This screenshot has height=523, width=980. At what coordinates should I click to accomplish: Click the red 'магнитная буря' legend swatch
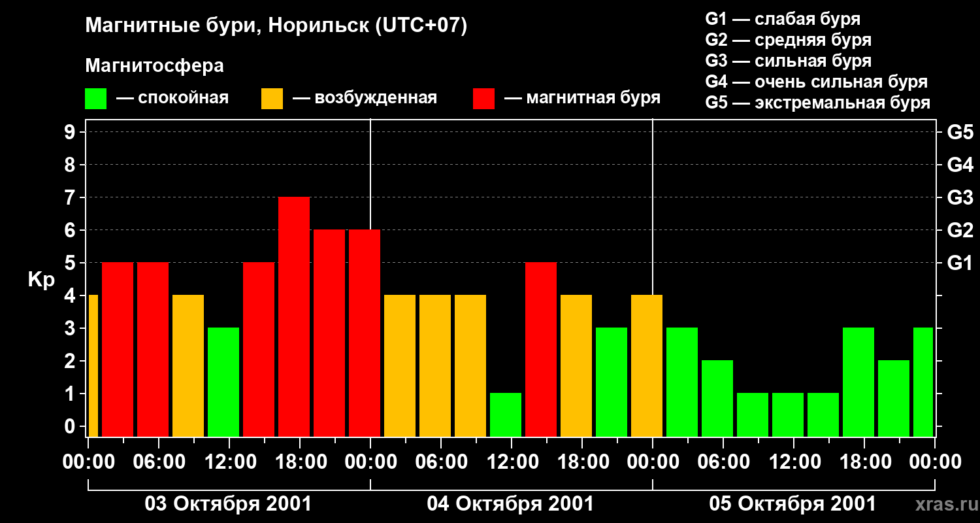coord(483,99)
